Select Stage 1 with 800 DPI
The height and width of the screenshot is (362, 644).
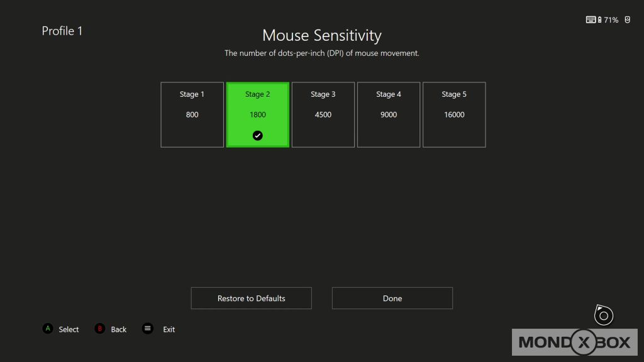192,114
